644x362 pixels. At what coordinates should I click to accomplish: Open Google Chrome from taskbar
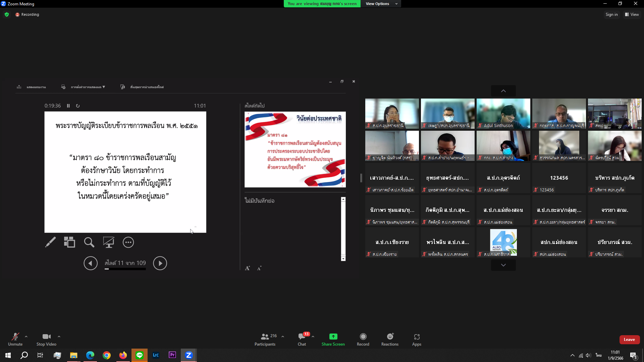point(106,355)
